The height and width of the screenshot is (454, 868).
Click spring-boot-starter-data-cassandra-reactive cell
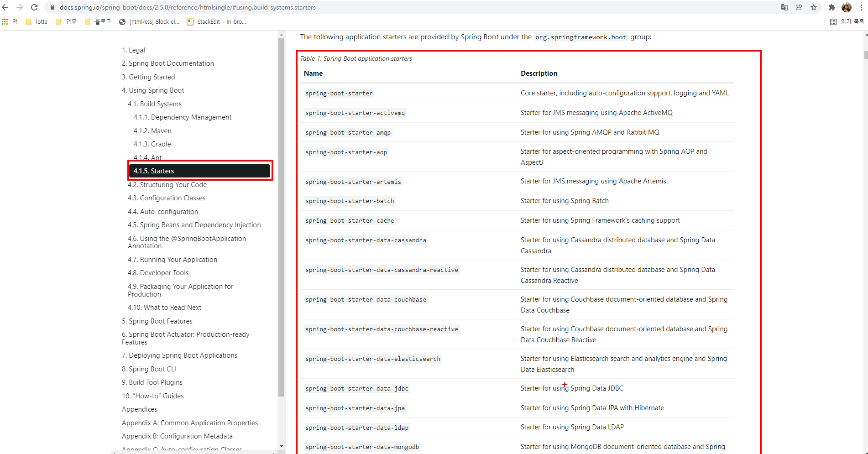(382, 270)
